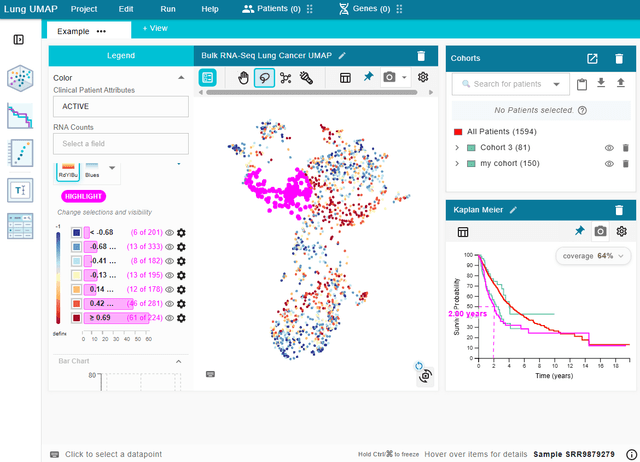Open the Project menu
This screenshot has width=640, height=462.
point(84,9)
